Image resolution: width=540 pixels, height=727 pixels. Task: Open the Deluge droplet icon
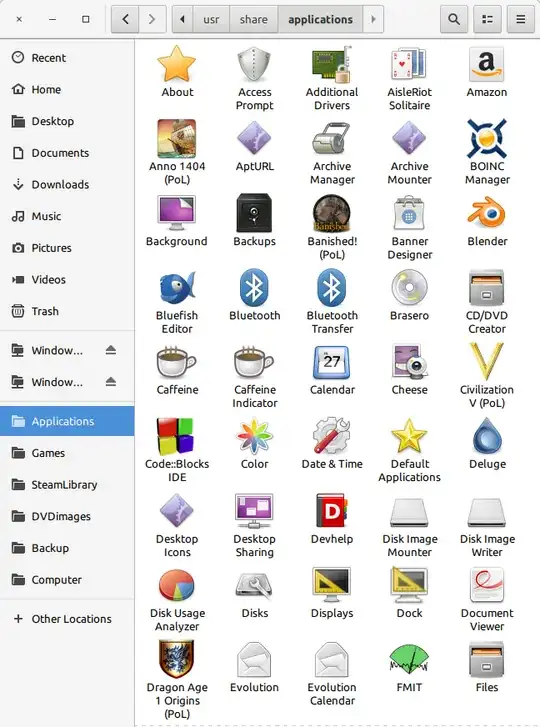[x=486, y=436]
